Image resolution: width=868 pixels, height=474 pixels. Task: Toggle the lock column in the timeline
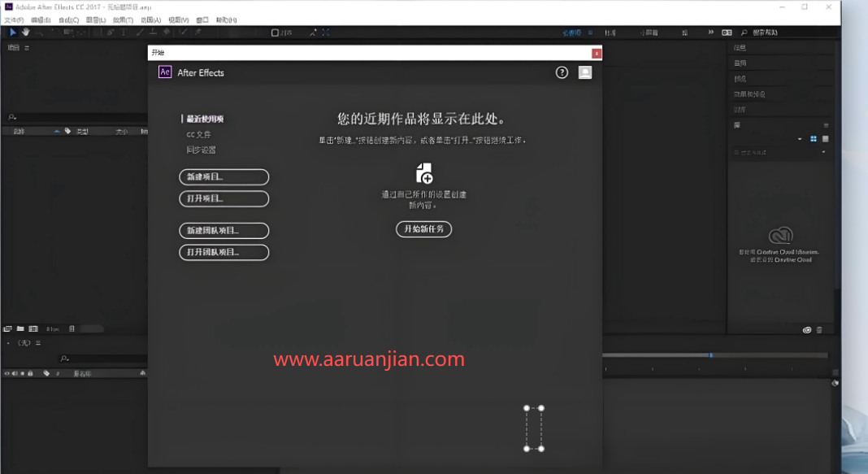click(30, 373)
